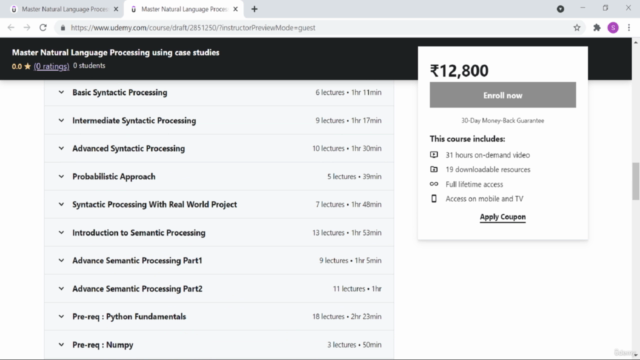Close the first Master Natural Language tab

tap(116, 9)
